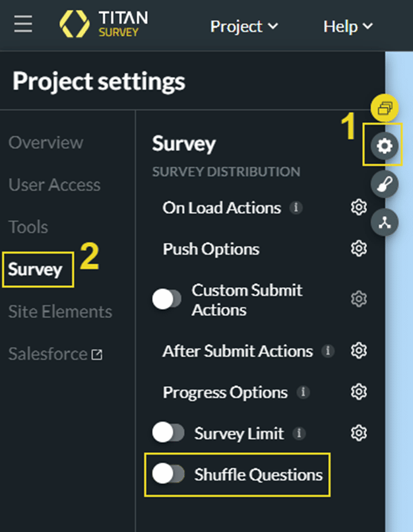413x532 pixels.
Task: Enable the Custom Submit Actions toggle
Action: pyautogui.click(x=167, y=299)
